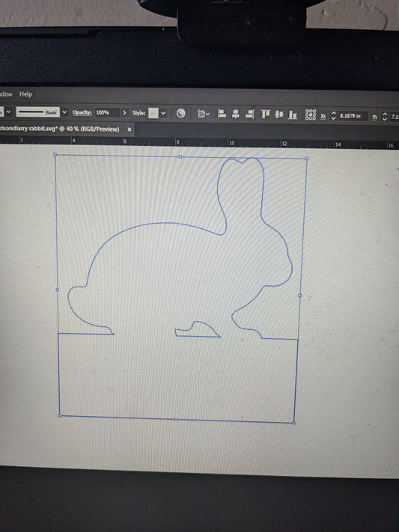Click the top-left bounding box handle
Screen dimensions: 399x532
tap(55, 155)
